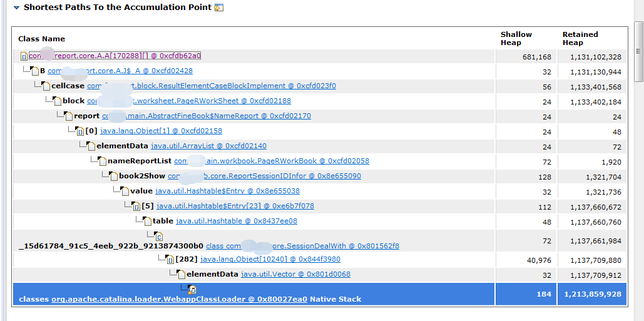Screen dimensions: 644x321
Task: Click the object icon on the block row
Action: (x=58, y=101)
